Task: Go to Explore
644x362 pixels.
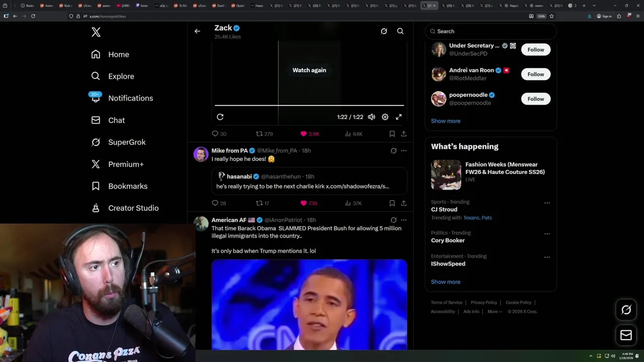Action: click(x=113, y=76)
